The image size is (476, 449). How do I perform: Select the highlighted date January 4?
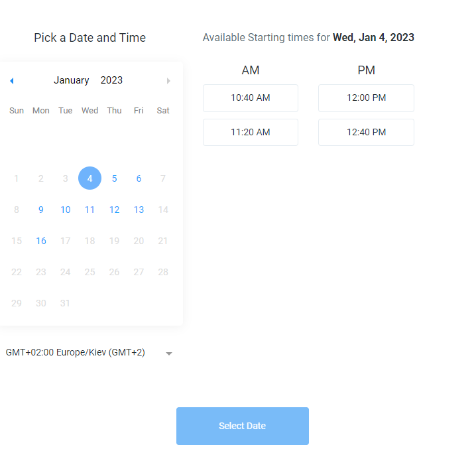pyautogui.click(x=89, y=178)
